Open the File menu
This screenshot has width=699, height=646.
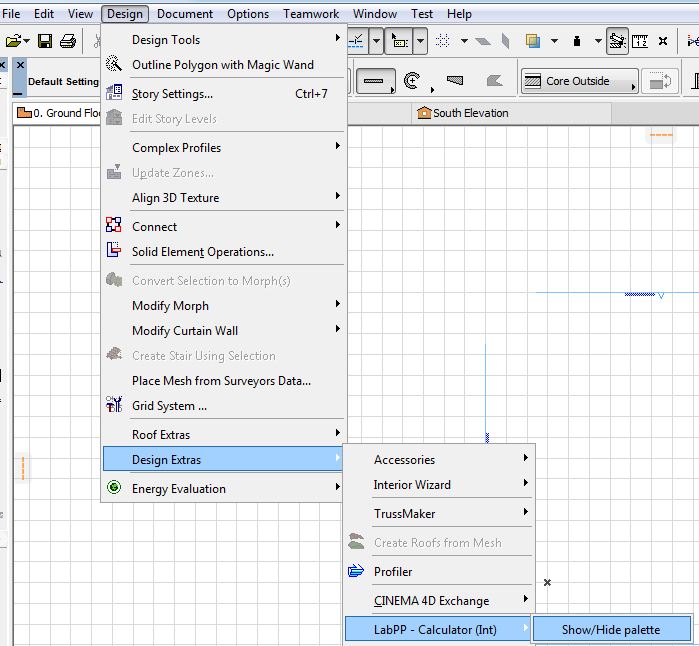click(x=11, y=14)
